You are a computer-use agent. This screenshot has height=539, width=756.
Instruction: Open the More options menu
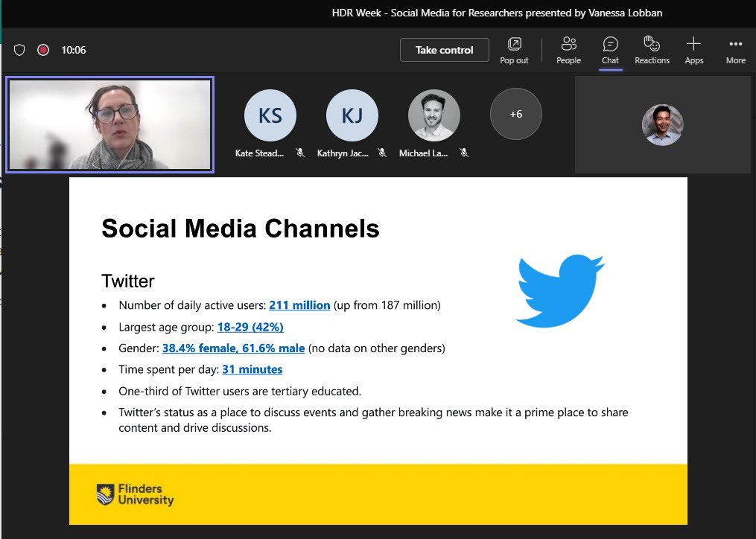pyautogui.click(x=736, y=50)
